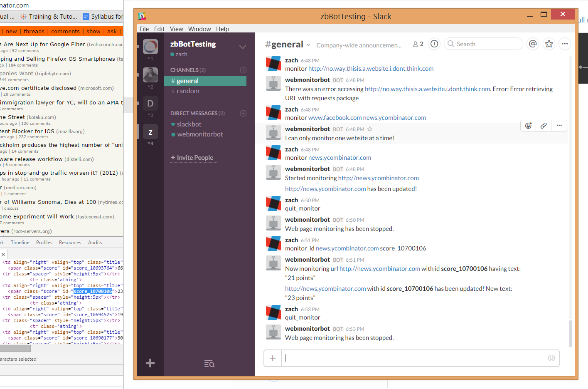The height and width of the screenshot is (389, 588).
Task: Click the 'comments' link on Hacker News
Action: [x=65, y=31]
